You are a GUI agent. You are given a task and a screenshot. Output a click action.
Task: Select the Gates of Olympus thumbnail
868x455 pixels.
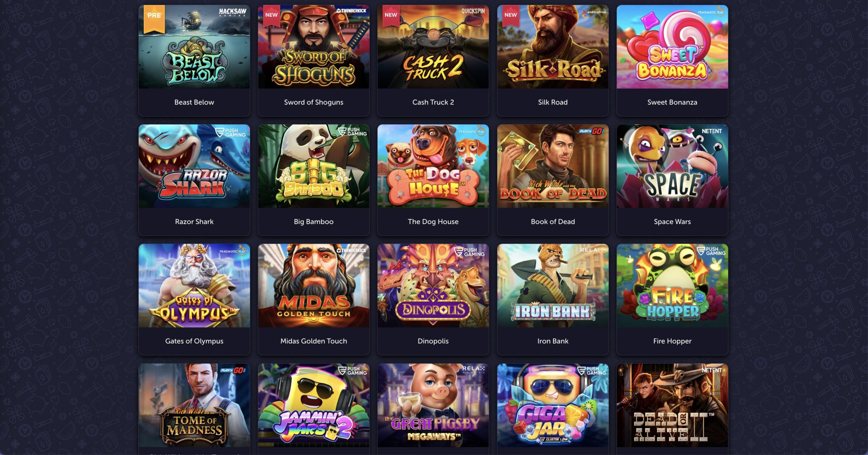point(194,285)
